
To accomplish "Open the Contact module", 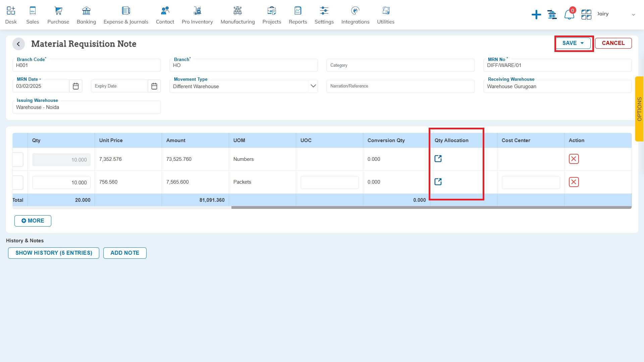I will pos(165,15).
